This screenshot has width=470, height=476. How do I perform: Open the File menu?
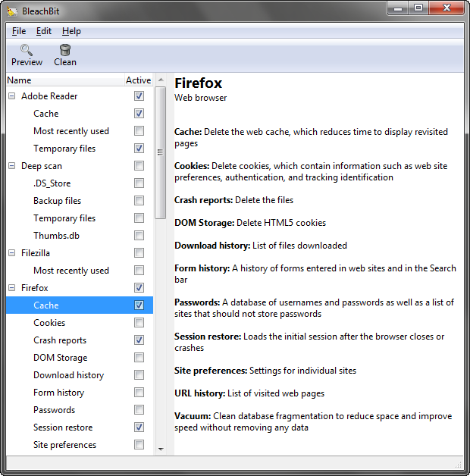click(19, 31)
